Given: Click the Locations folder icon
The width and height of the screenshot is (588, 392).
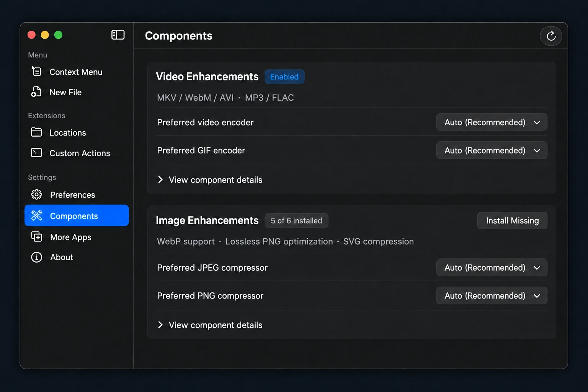Looking at the screenshot, I should point(36,132).
